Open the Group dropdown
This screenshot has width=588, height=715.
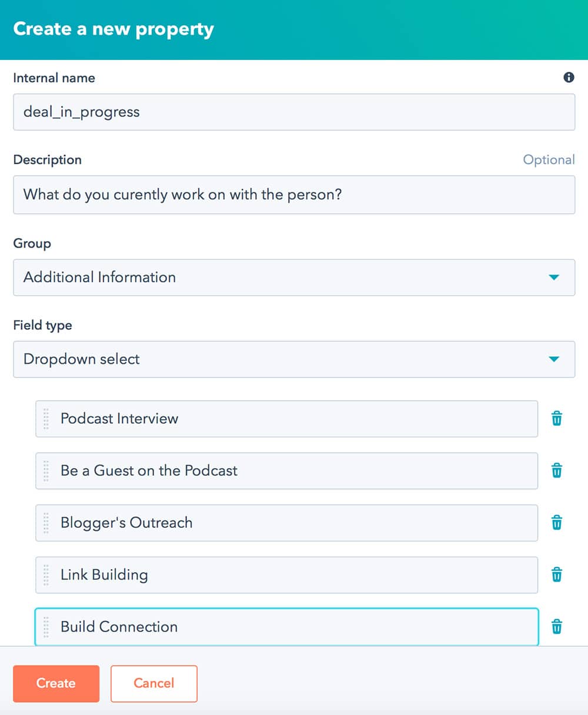[x=294, y=278]
